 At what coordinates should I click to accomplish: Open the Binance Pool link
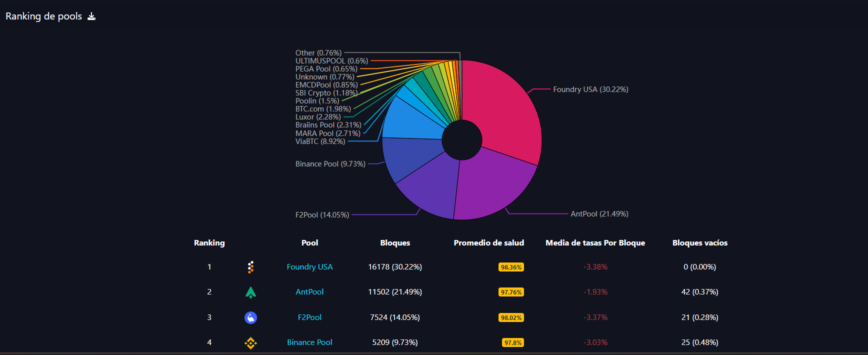[x=309, y=342]
